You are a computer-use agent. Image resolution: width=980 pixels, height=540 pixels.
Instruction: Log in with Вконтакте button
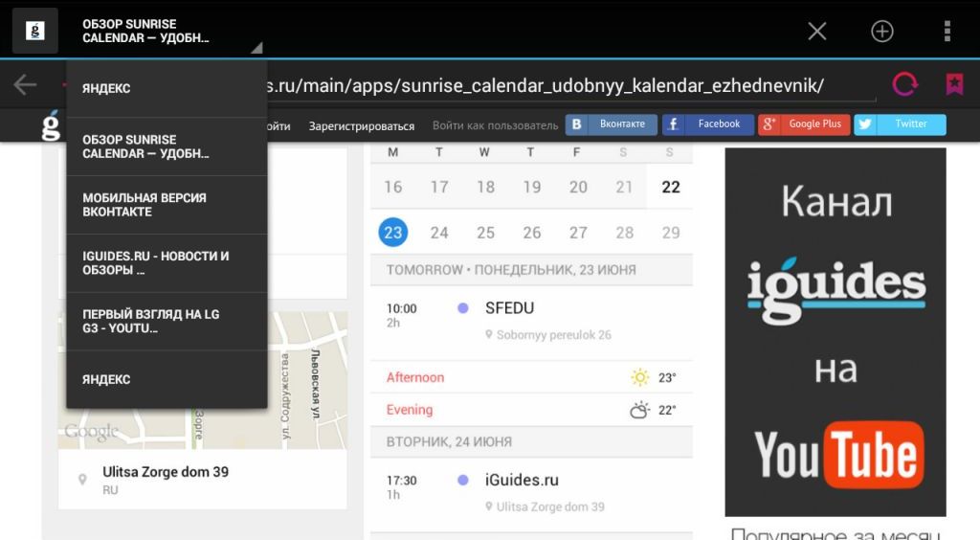click(612, 124)
